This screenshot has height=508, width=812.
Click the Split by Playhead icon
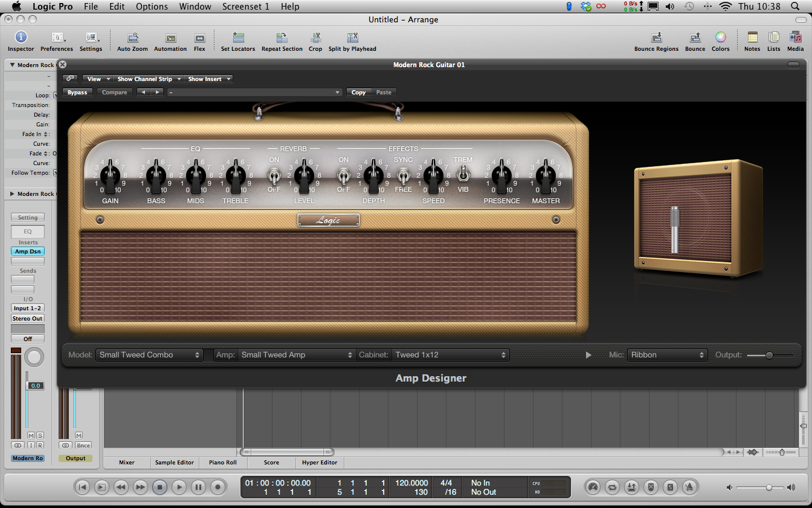point(352,38)
